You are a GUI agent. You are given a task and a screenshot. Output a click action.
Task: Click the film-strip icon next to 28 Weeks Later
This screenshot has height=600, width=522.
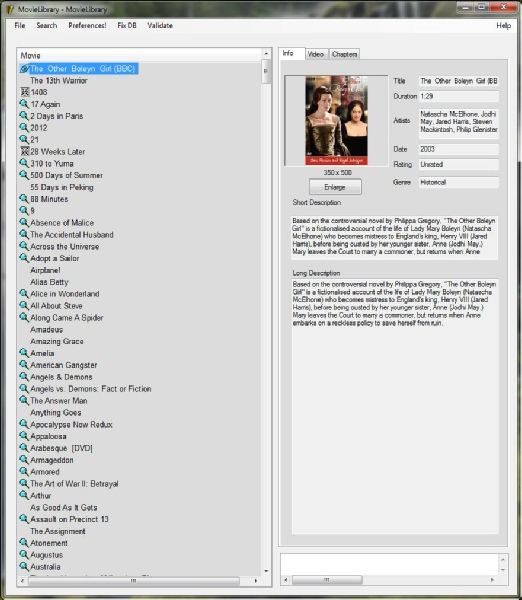click(24, 151)
